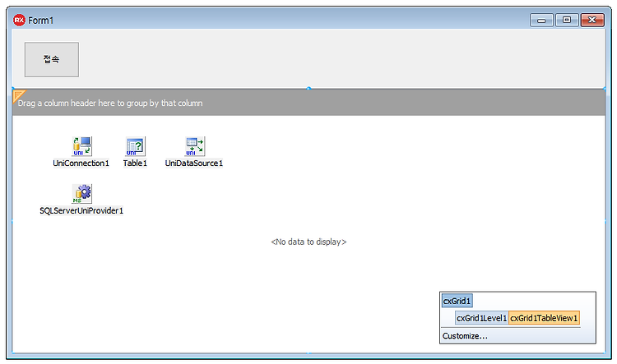The image size is (617, 364).
Task: Click the group-by box with drag column header hint
Action: tap(308, 103)
